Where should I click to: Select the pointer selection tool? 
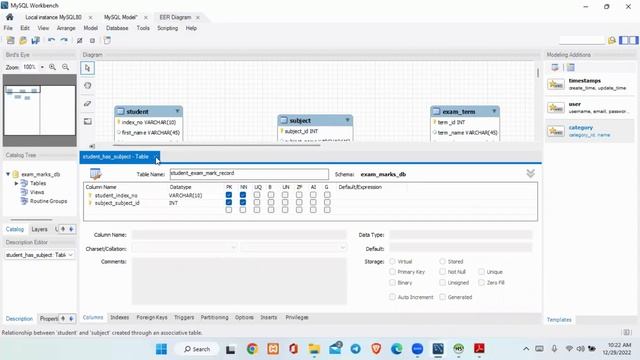87,68
